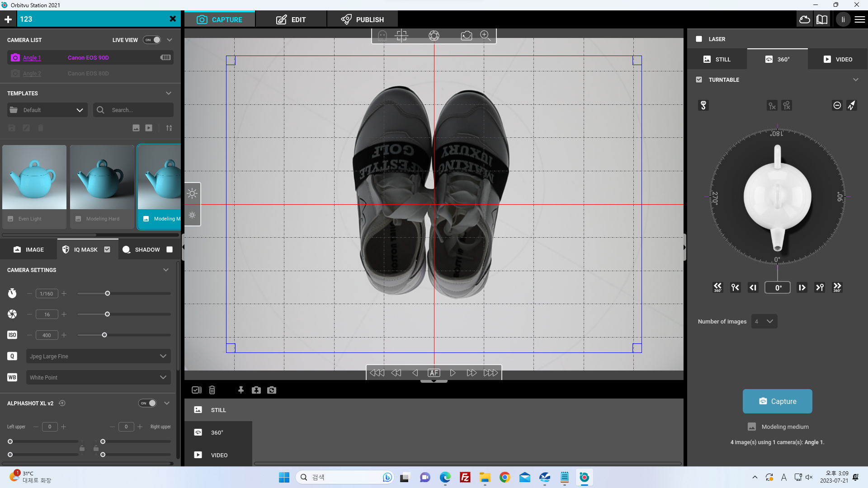Image resolution: width=868 pixels, height=488 pixels.
Task: Click the focus far fast triple-arrow right
Action: tap(491, 373)
